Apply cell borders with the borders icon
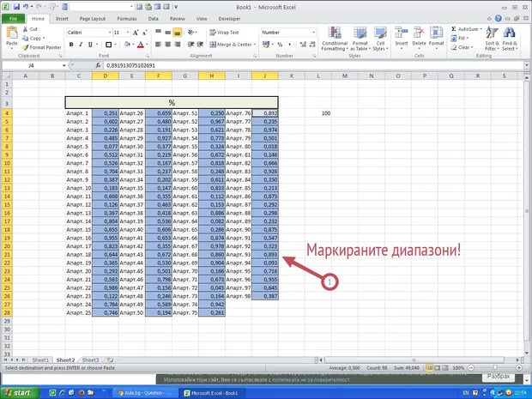The image size is (532, 399). coord(109,45)
